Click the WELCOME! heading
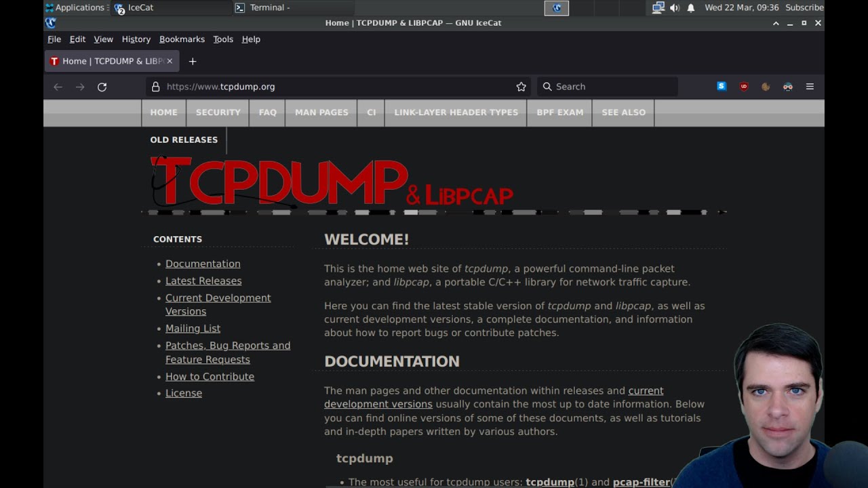This screenshot has height=488, width=868. click(x=366, y=239)
